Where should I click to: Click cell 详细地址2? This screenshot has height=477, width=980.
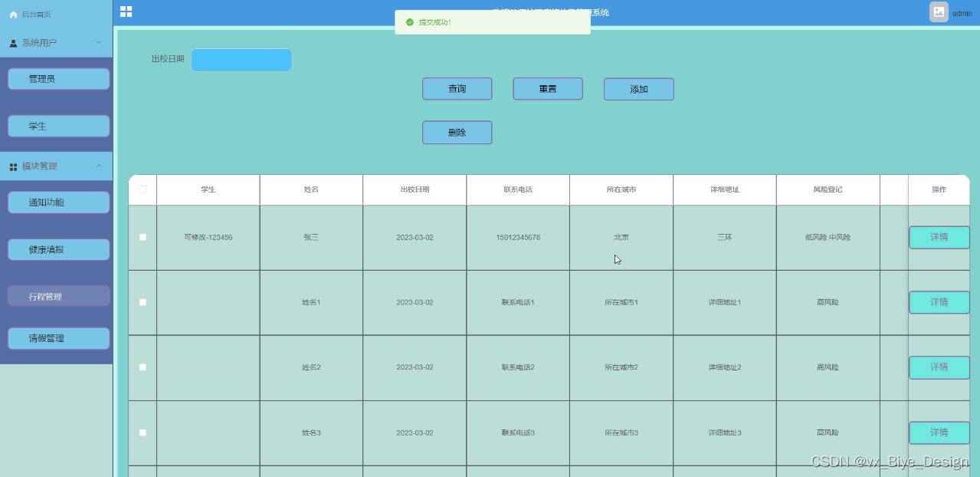[725, 367]
